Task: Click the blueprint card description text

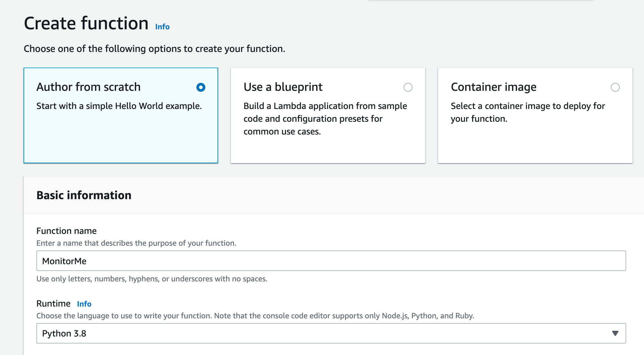Action: [x=325, y=119]
